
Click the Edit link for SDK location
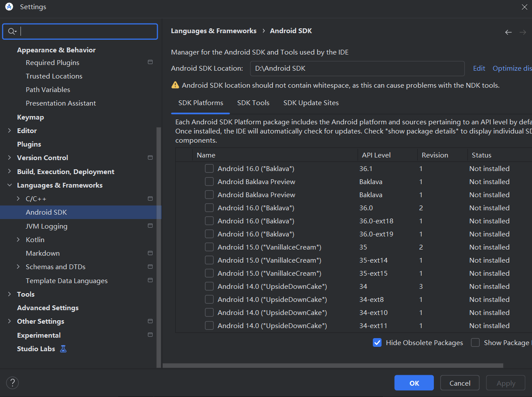[x=479, y=68]
